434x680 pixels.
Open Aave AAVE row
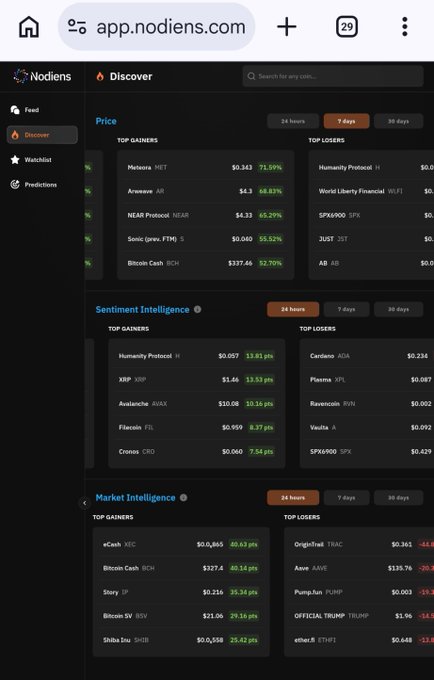tap(361, 568)
